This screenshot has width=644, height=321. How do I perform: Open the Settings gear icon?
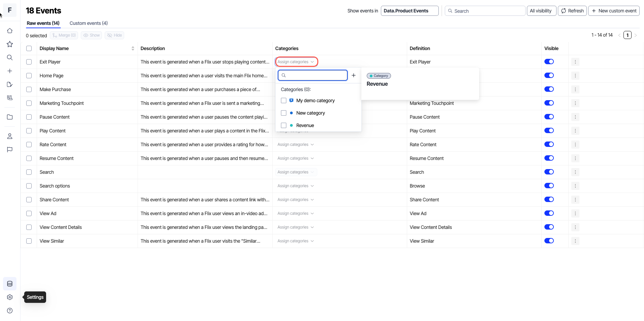tap(10, 297)
